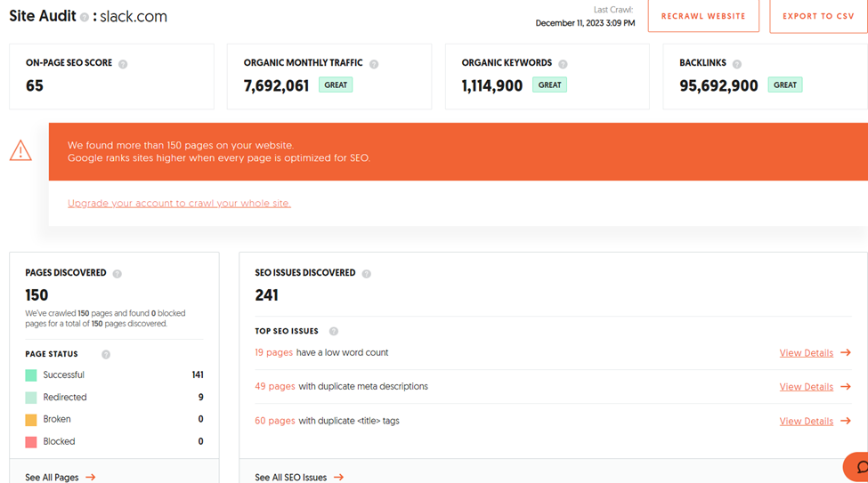The image size is (868, 483).
Task: Open See All SEO Issues link
Action: 290,478
